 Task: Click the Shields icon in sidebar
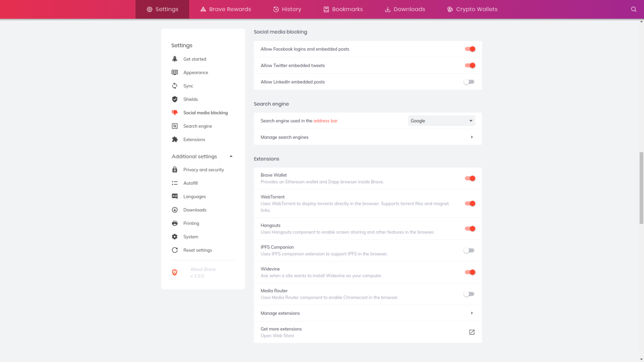[175, 99]
